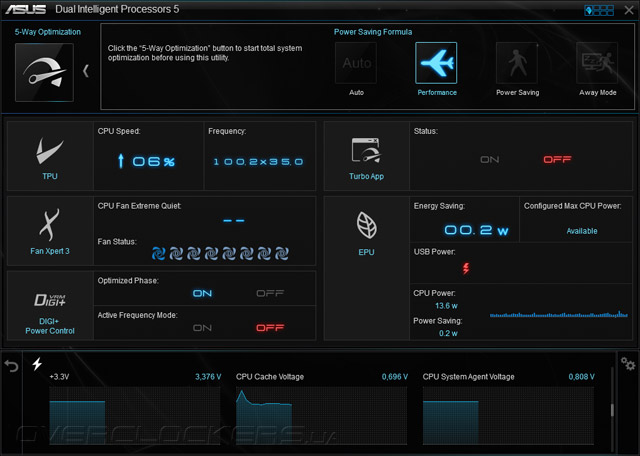This screenshot has height=456, width=640.
Task: Open the EPU leaf icon
Action: coord(366,225)
